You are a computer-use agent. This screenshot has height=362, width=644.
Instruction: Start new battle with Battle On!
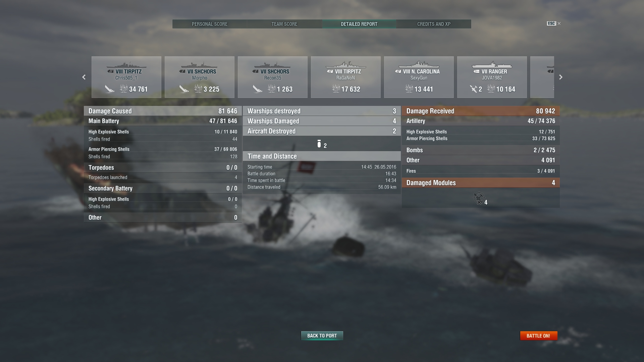tap(538, 336)
